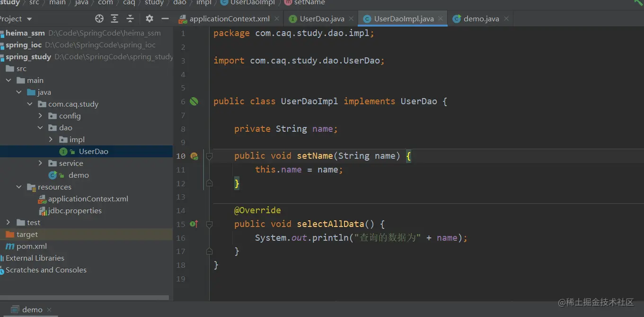Close the demo.java editor tab

coord(506,19)
